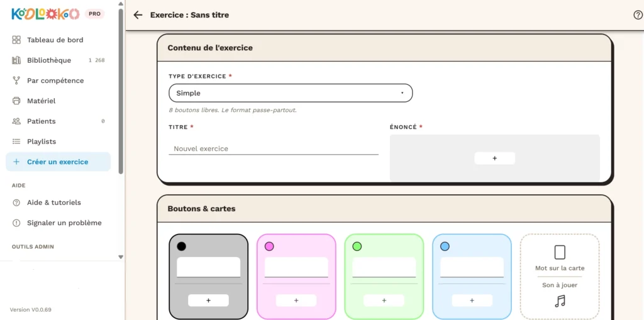This screenshot has height=320, width=644.
Task: Open the Bibliothèque section
Action: (58, 60)
